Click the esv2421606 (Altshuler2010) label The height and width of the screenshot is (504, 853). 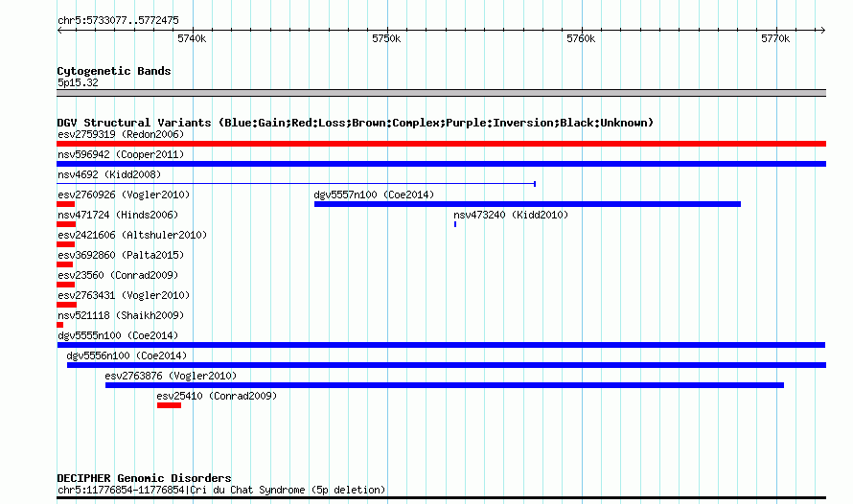coord(132,235)
